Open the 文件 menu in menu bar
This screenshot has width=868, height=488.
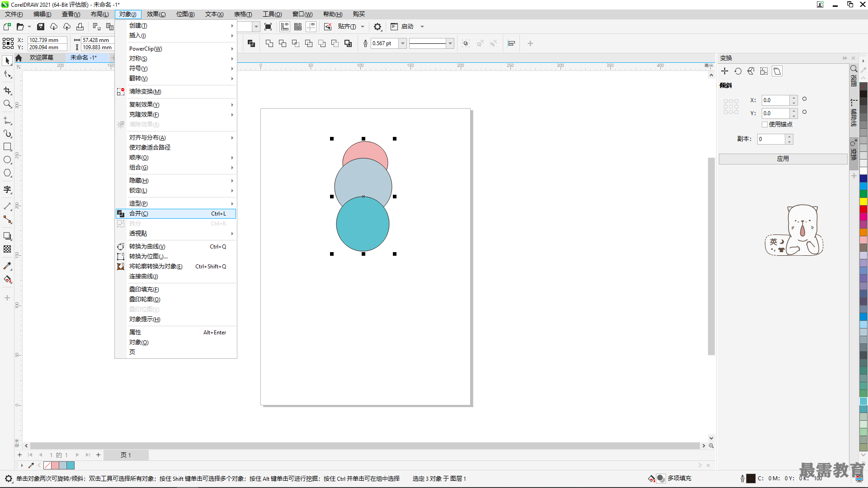click(14, 14)
